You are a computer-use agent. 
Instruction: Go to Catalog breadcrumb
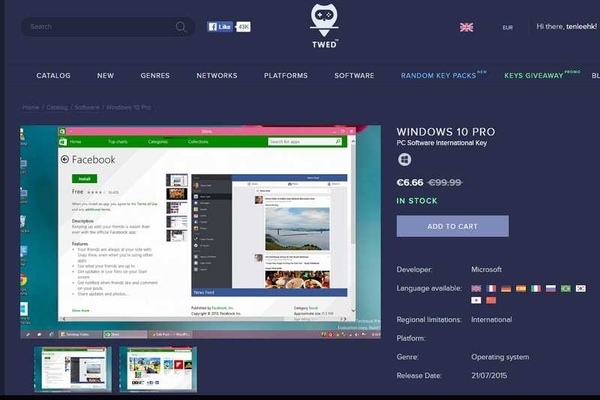[57, 107]
